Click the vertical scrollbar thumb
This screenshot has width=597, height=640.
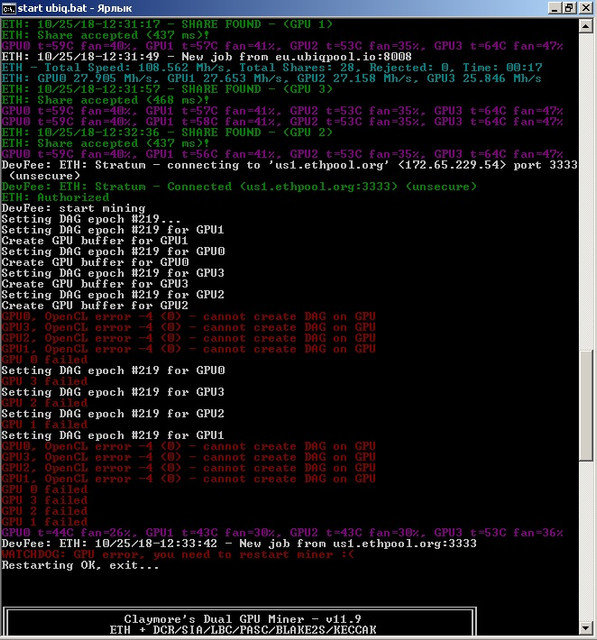(586, 405)
